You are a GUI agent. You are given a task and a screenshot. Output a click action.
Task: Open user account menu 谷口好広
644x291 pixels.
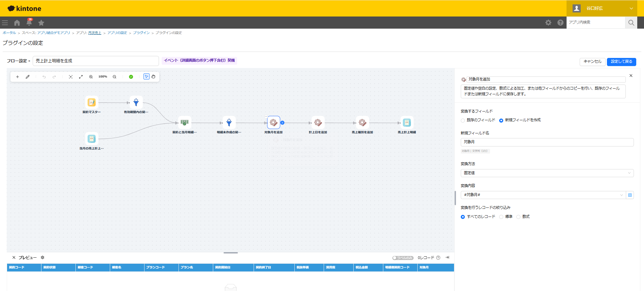pos(602,8)
